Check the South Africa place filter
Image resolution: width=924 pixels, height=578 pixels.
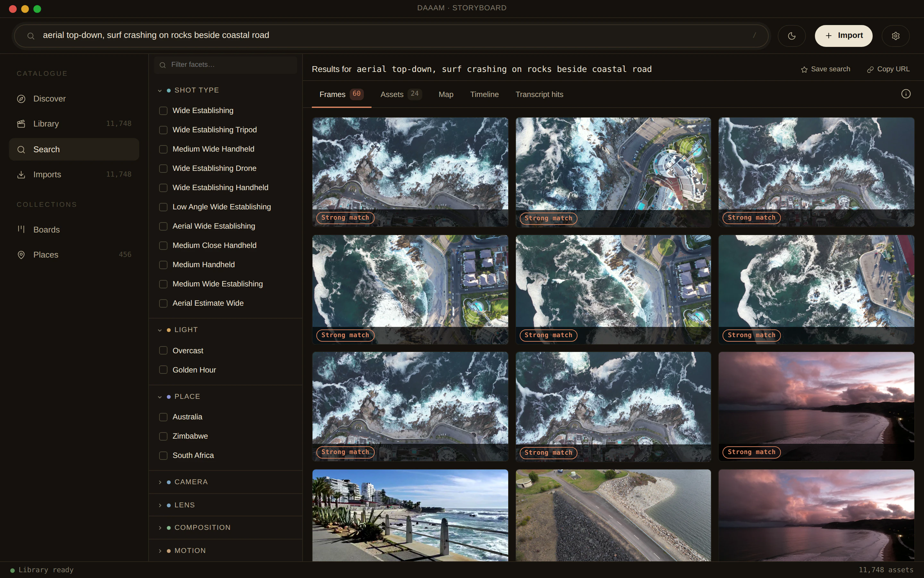(163, 456)
